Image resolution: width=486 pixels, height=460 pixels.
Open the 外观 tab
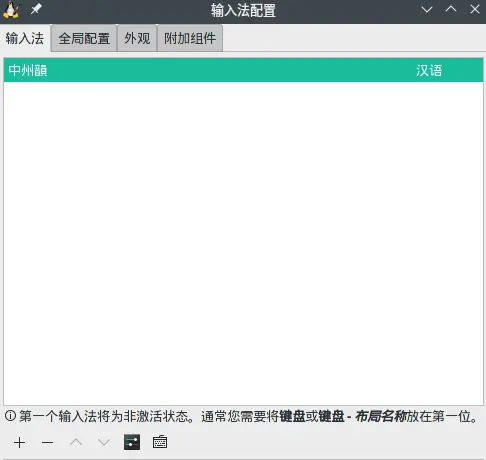[137, 38]
